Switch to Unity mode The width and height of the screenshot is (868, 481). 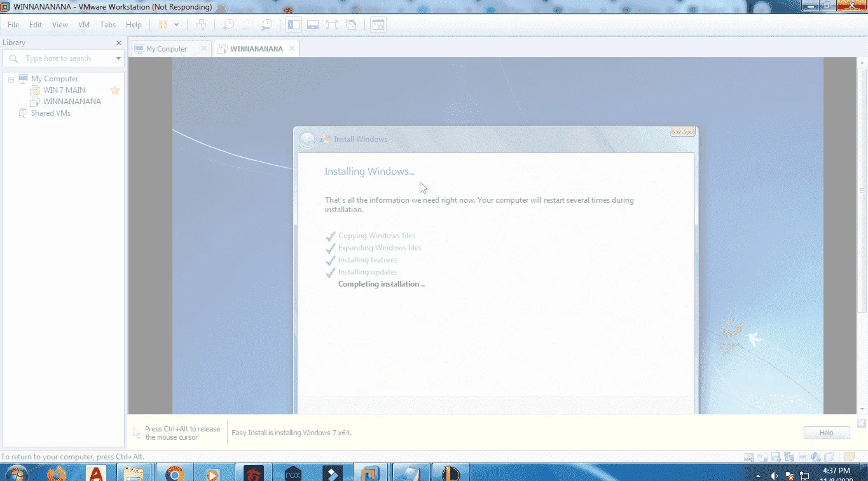[x=350, y=25]
